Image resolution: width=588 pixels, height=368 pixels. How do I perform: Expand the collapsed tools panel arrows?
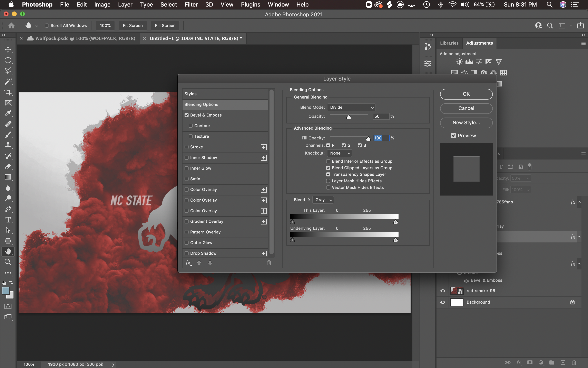[3, 35]
